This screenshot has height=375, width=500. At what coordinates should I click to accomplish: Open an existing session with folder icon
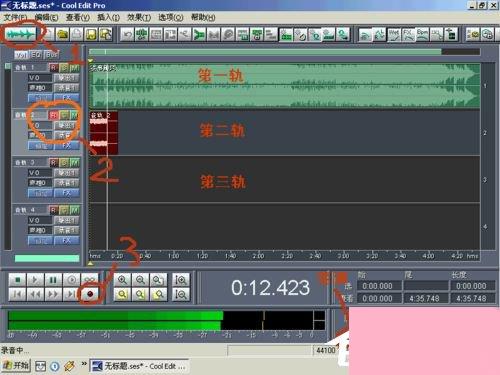pyautogui.click(x=62, y=34)
